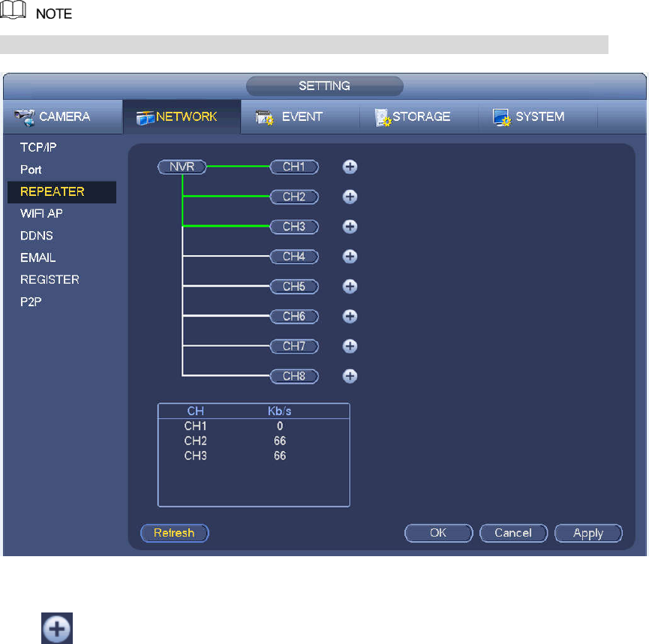Click the CH1 row in bitrate table
This screenshot has height=644, width=649.
pos(254,426)
